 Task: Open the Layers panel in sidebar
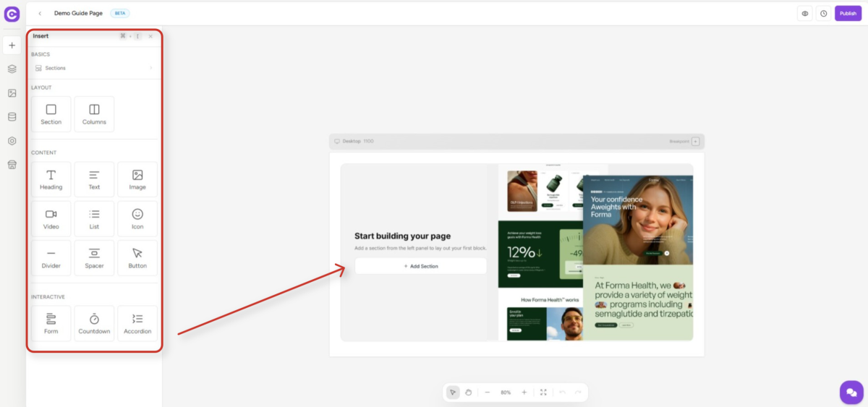pyautogui.click(x=12, y=69)
